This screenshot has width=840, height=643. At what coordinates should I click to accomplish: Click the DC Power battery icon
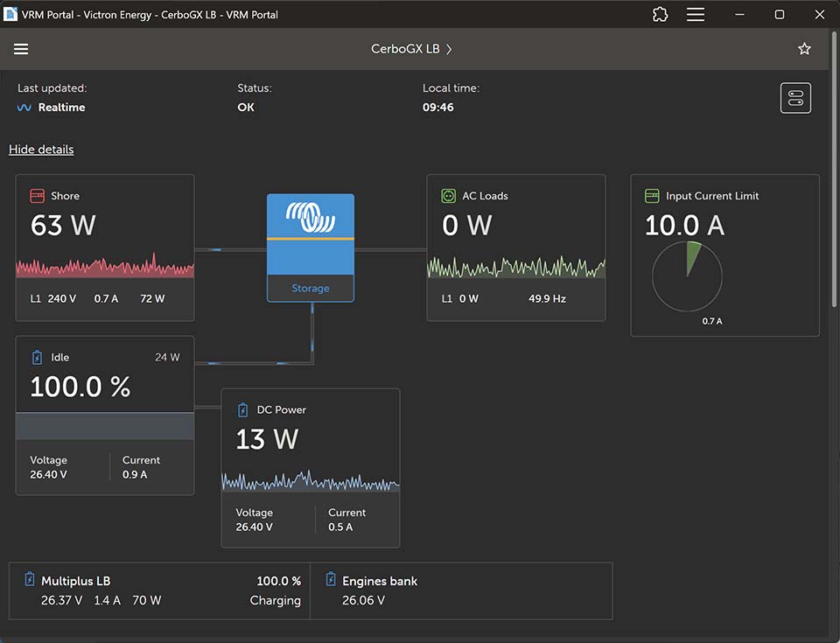pos(242,410)
